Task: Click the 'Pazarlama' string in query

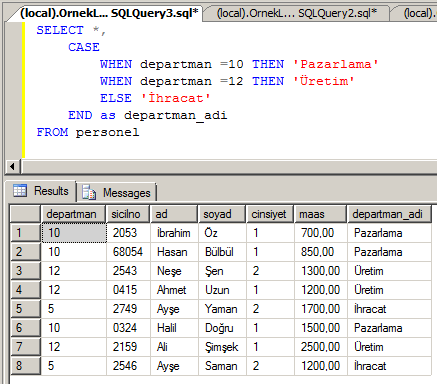Action: click(335, 64)
